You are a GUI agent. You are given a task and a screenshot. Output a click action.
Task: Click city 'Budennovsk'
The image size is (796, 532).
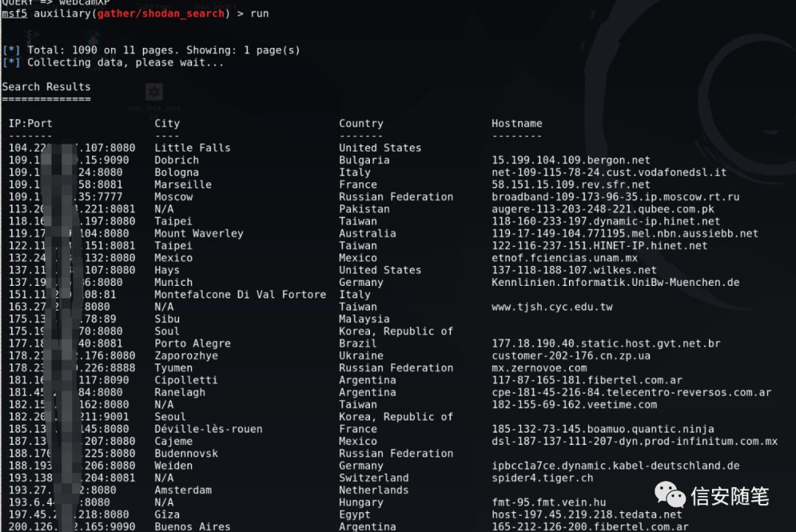click(x=186, y=453)
